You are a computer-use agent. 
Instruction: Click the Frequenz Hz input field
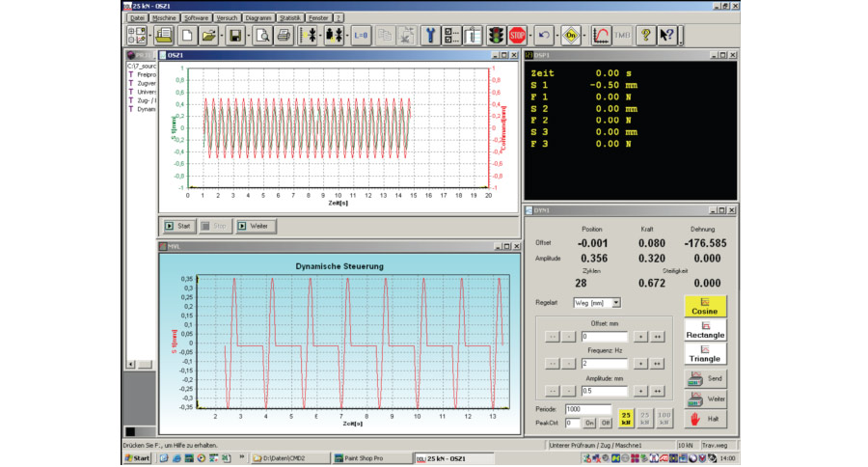point(605,363)
